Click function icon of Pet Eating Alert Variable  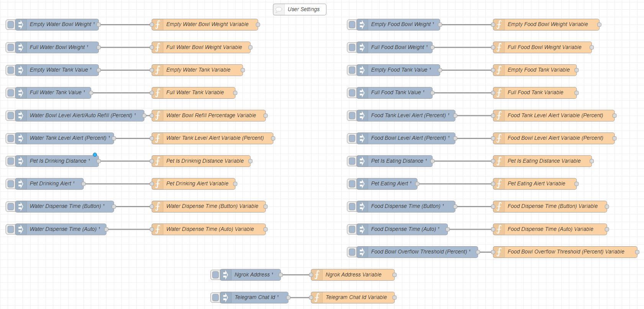(x=499, y=184)
